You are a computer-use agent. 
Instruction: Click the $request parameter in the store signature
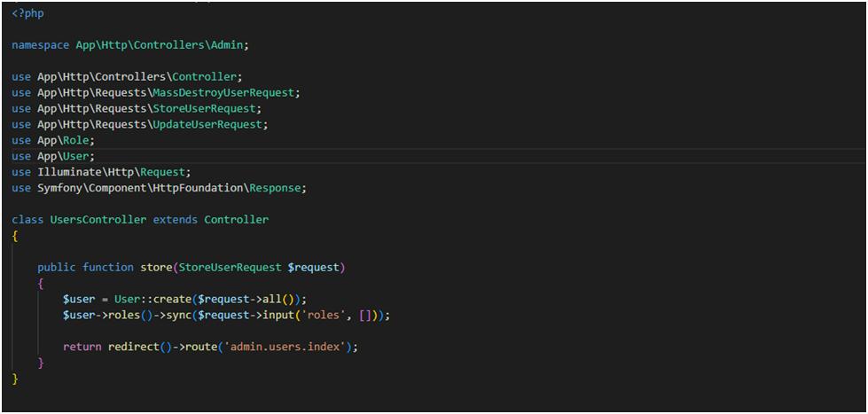[x=313, y=268]
